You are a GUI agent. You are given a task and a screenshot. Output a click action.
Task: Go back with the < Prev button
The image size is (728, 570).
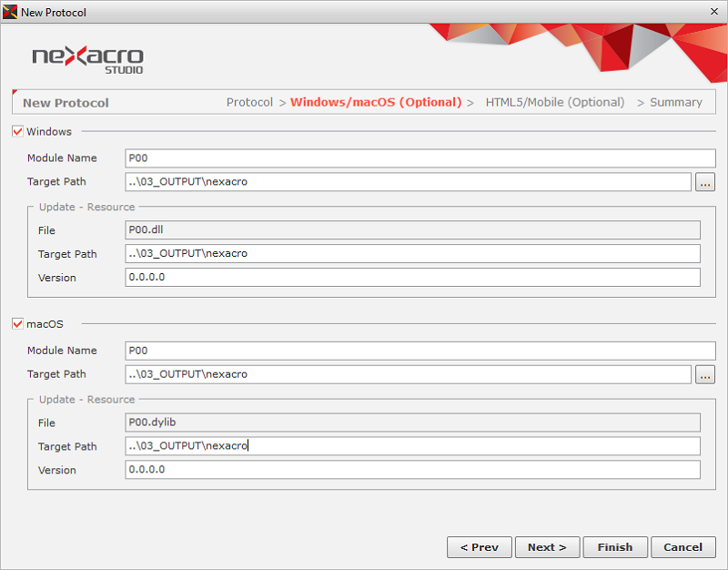[480, 547]
